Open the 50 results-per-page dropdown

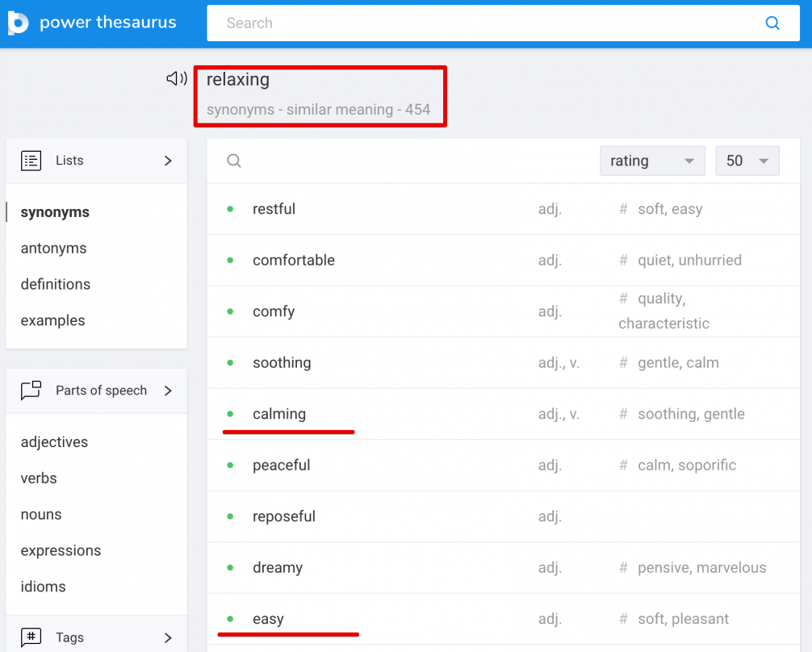747,161
